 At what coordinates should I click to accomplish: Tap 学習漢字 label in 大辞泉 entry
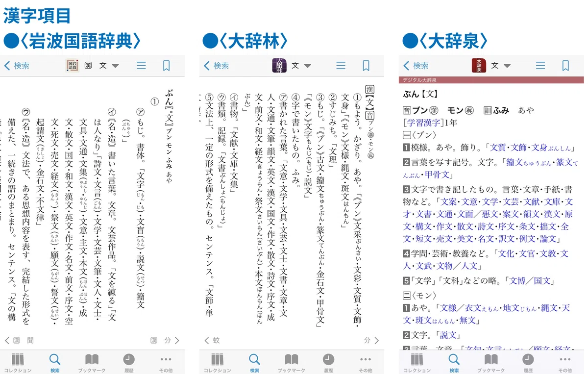click(x=422, y=122)
